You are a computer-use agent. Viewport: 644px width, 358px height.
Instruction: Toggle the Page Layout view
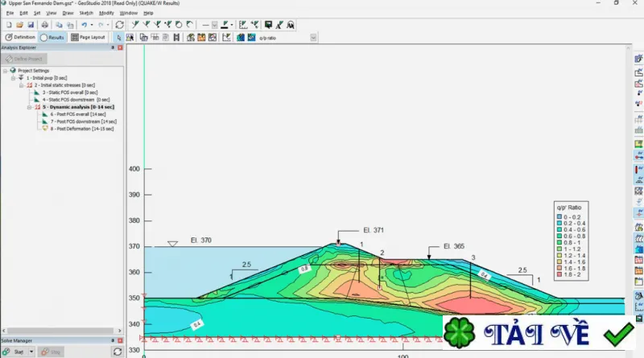[x=88, y=37]
